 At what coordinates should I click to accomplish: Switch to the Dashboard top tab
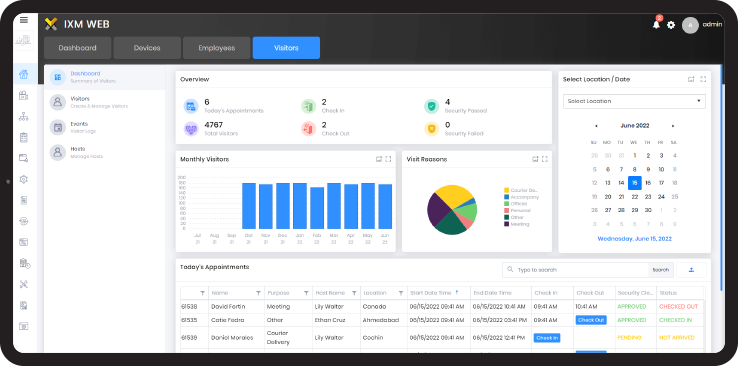pyautogui.click(x=78, y=48)
